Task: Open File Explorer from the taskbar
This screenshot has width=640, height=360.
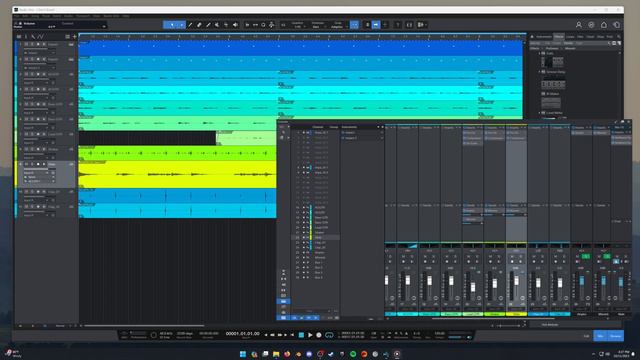Action: (x=276, y=354)
